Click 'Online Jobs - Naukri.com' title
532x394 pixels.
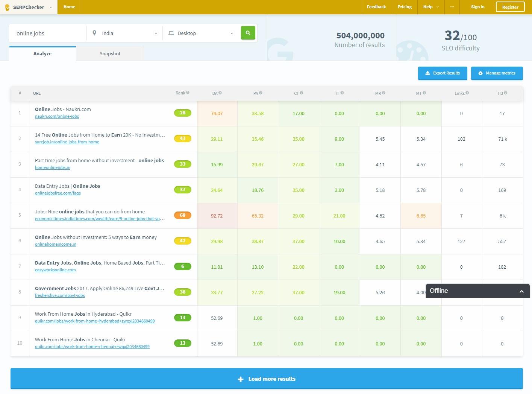(63, 109)
